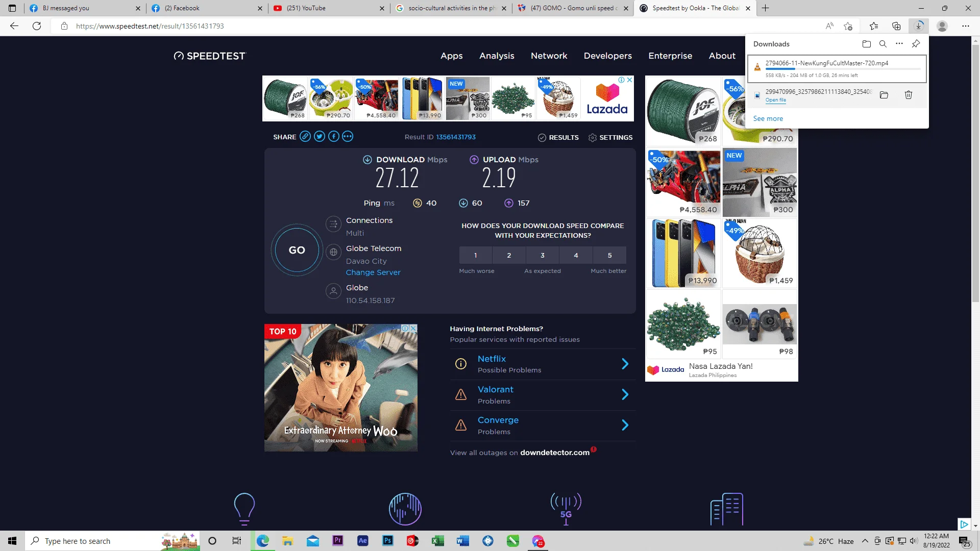This screenshot has width=980, height=551.
Task: Click the Windows taskbar search box
Action: (x=112, y=541)
